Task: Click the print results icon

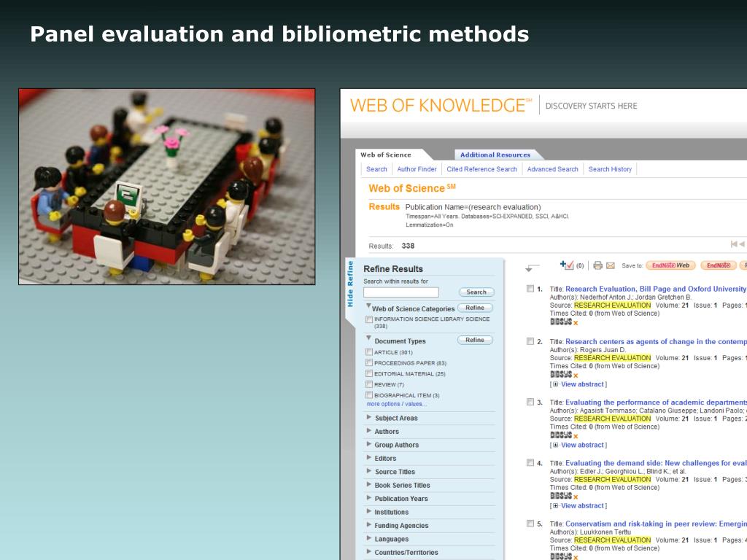Action: coord(597,265)
